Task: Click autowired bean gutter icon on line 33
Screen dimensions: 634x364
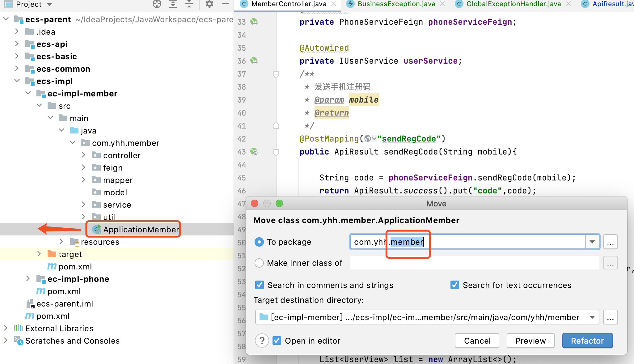Action: pos(254,22)
